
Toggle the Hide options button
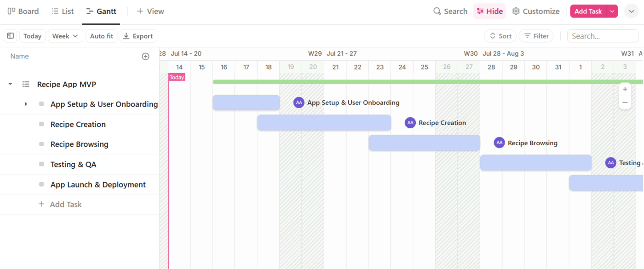pyautogui.click(x=489, y=11)
